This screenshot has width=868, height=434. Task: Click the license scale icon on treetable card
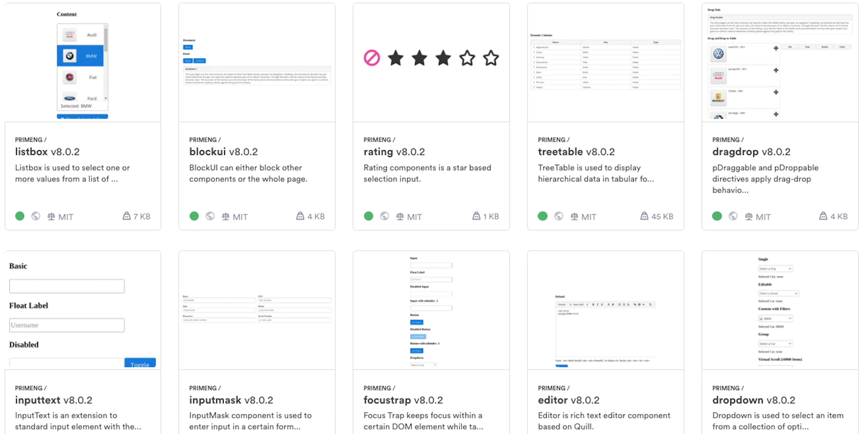pos(575,216)
